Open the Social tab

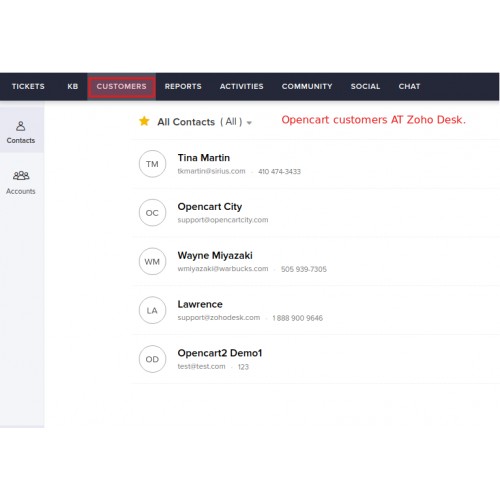pyautogui.click(x=365, y=86)
